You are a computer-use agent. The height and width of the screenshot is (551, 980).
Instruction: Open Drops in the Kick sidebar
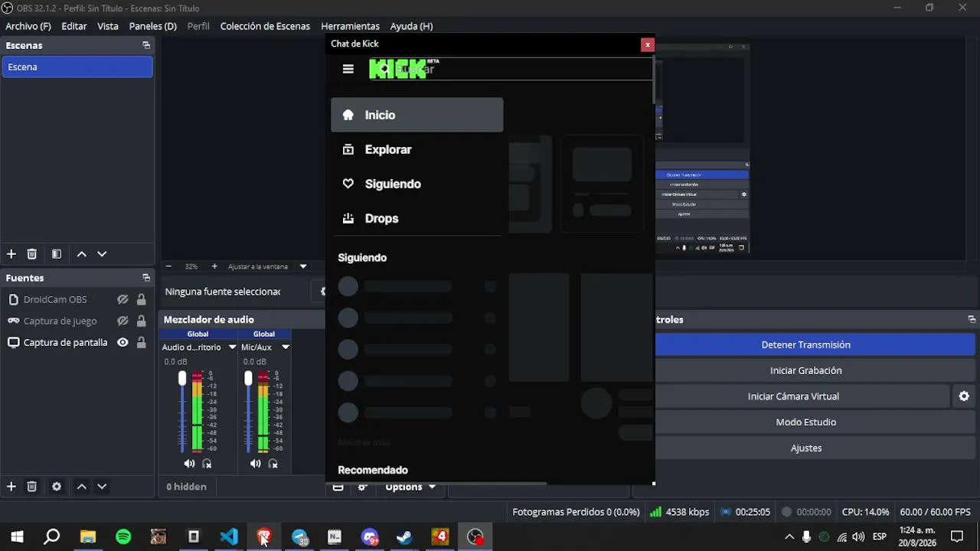click(417, 218)
